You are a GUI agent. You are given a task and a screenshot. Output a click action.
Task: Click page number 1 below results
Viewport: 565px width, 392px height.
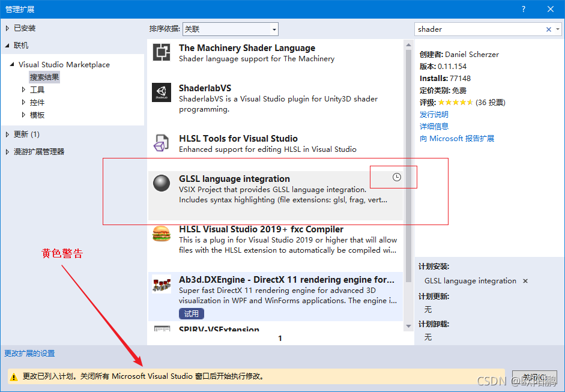[x=280, y=339]
